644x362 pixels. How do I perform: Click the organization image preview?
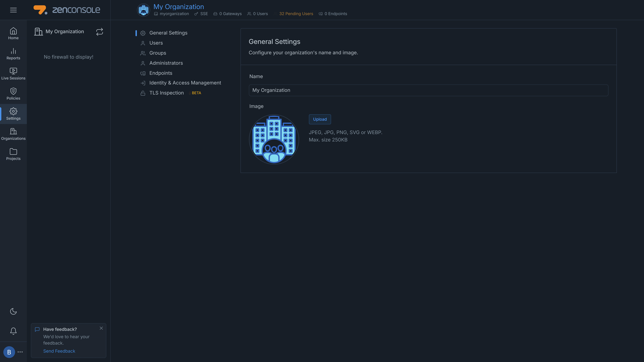tap(274, 139)
